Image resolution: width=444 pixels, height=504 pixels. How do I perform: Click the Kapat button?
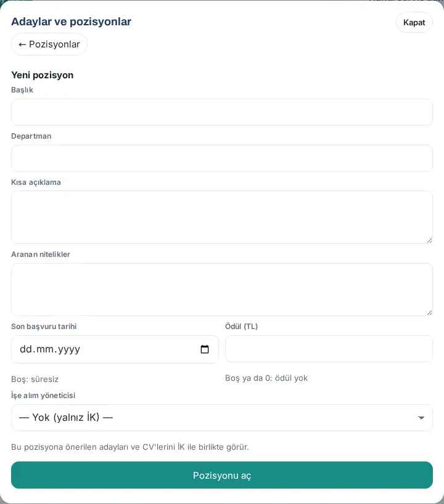[414, 23]
